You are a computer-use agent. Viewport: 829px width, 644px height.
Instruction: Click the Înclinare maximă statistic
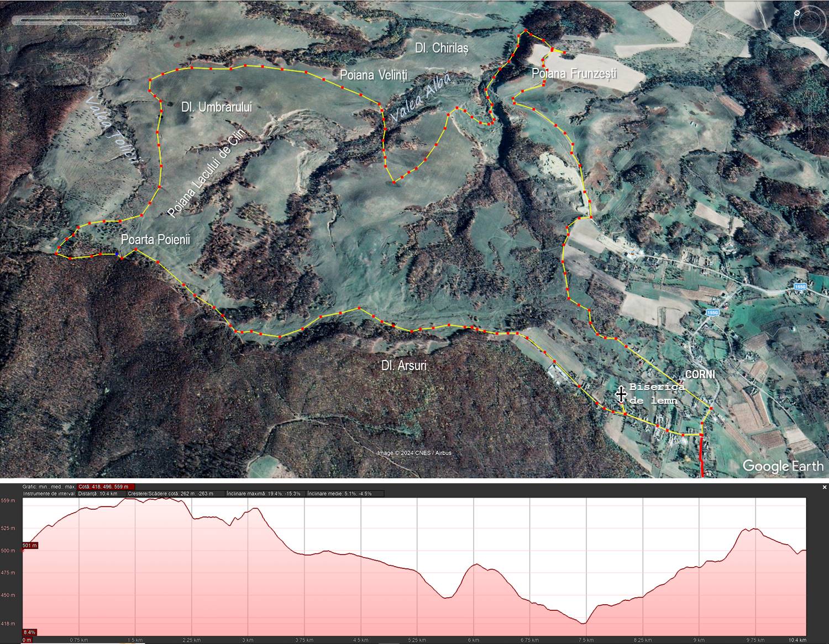click(x=264, y=493)
